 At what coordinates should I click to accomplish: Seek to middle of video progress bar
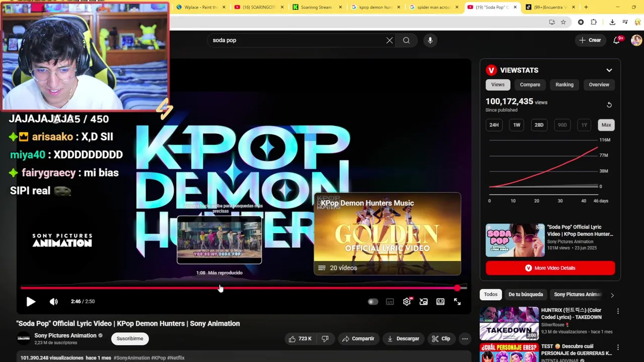point(244,288)
